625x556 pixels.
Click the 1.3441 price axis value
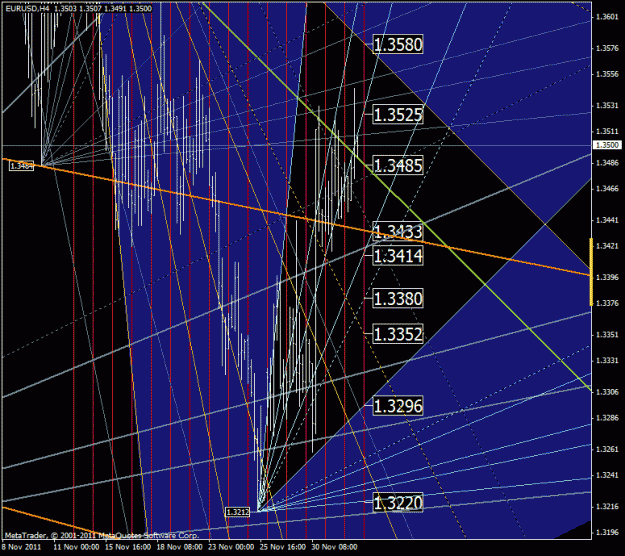[x=607, y=220]
